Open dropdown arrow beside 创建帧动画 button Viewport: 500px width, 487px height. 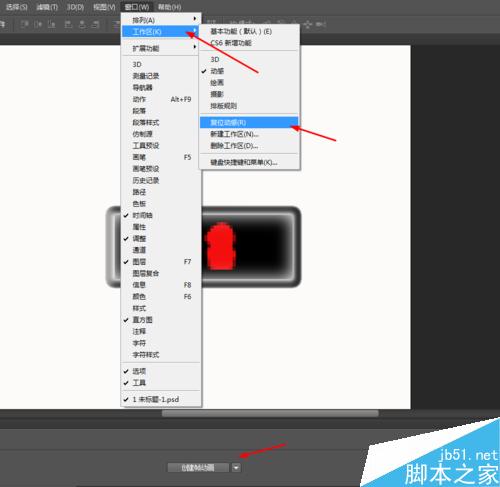click(x=236, y=468)
